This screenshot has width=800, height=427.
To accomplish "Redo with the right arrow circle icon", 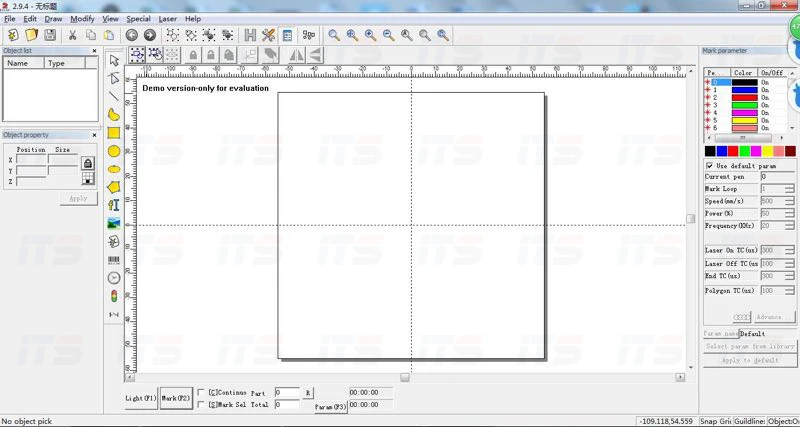I will tap(149, 35).
